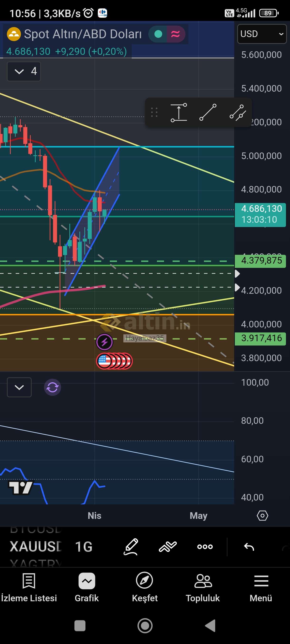Open chart settings hexagon icon
This screenshot has height=644, width=290.
(x=262, y=516)
